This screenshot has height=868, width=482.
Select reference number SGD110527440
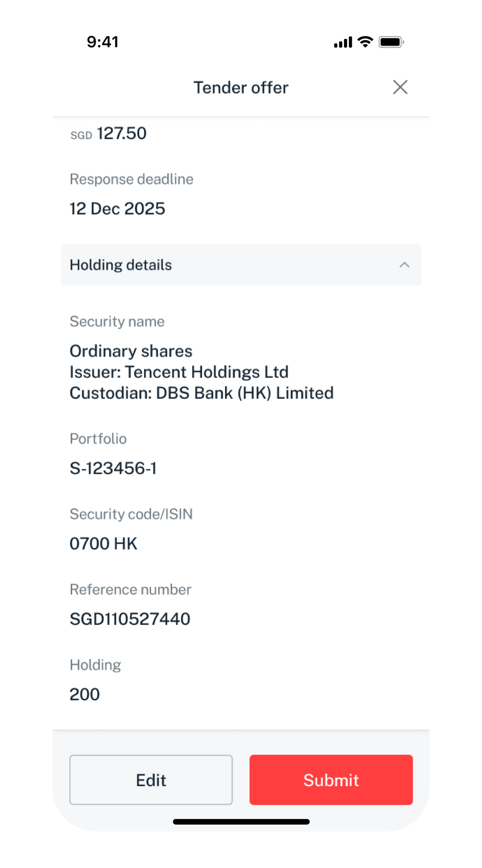point(130,619)
